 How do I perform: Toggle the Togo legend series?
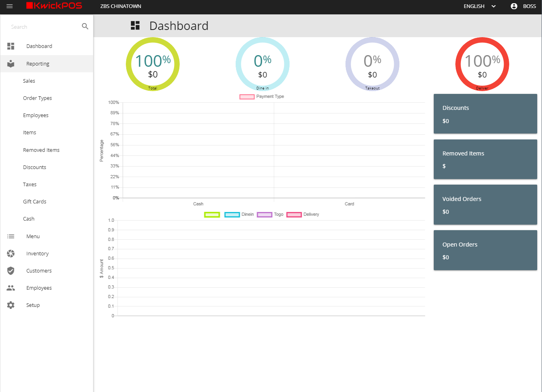click(x=270, y=215)
